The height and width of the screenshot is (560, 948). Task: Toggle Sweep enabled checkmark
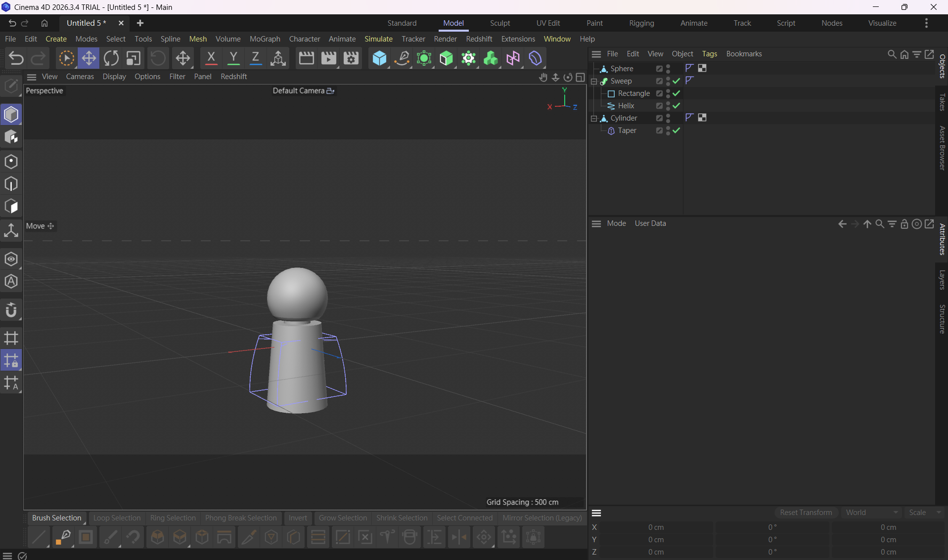click(676, 81)
